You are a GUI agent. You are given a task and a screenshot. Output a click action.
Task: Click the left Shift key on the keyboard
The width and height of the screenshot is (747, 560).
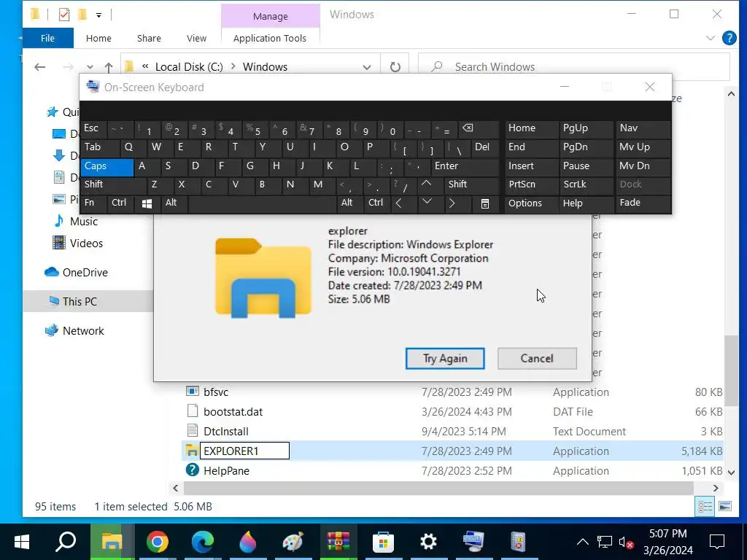point(113,184)
